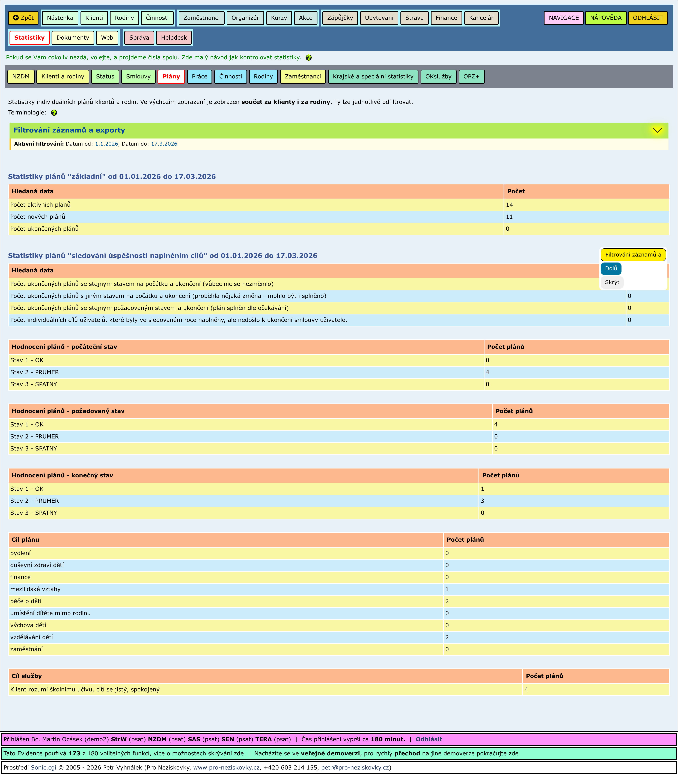Click floating yellow Filtrování záznamů button

point(633,255)
